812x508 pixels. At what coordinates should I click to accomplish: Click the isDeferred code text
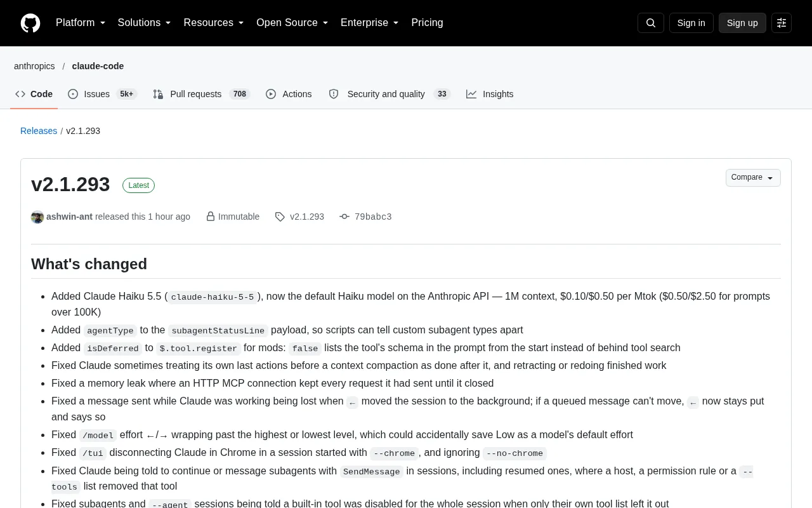113,348
